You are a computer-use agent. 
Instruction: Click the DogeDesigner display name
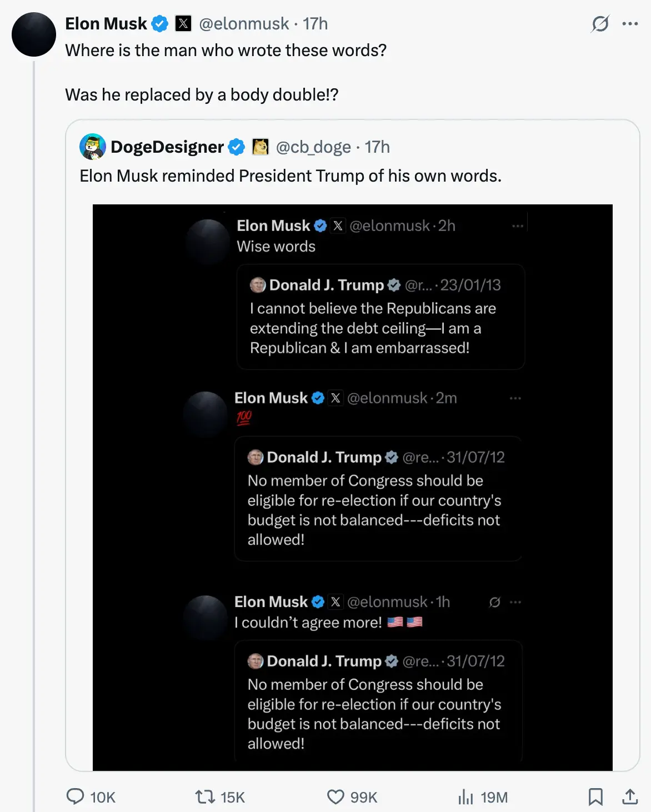(x=167, y=147)
